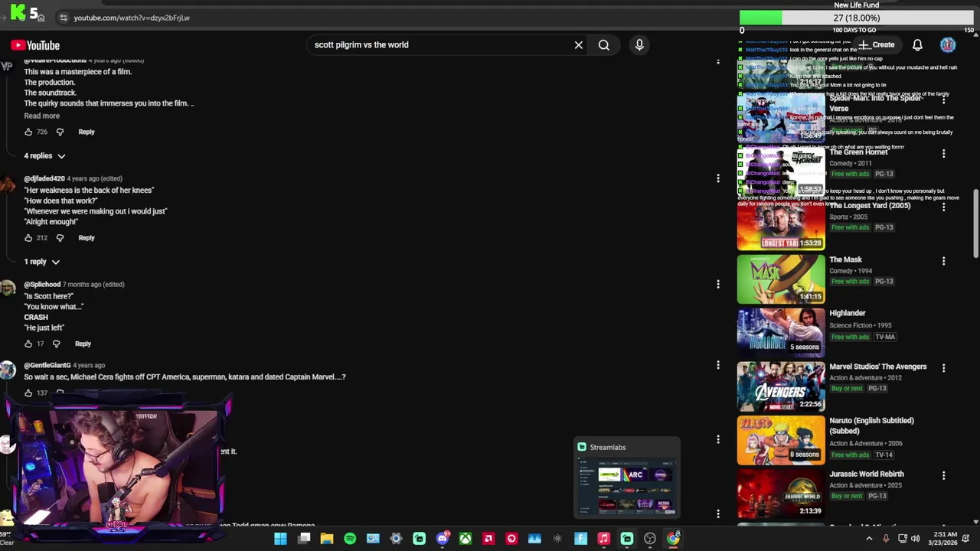Open the account avatar menu

[948, 45]
